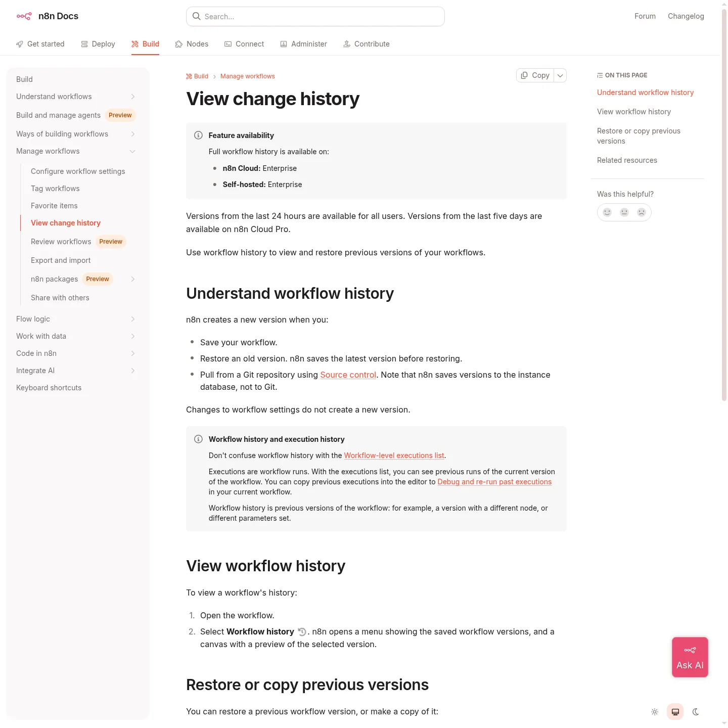Click the page vertical scrollbar
Image resolution: width=728 pixels, height=728 pixels.
(724, 205)
